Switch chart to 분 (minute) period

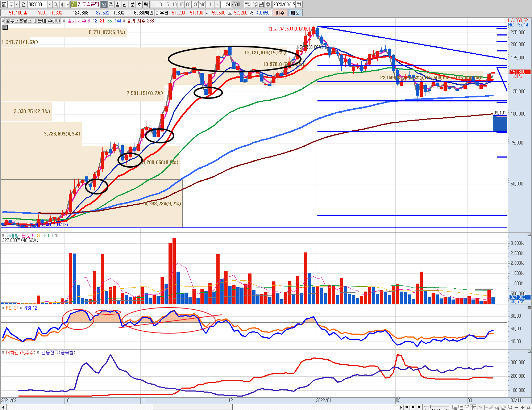click(132, 4)
